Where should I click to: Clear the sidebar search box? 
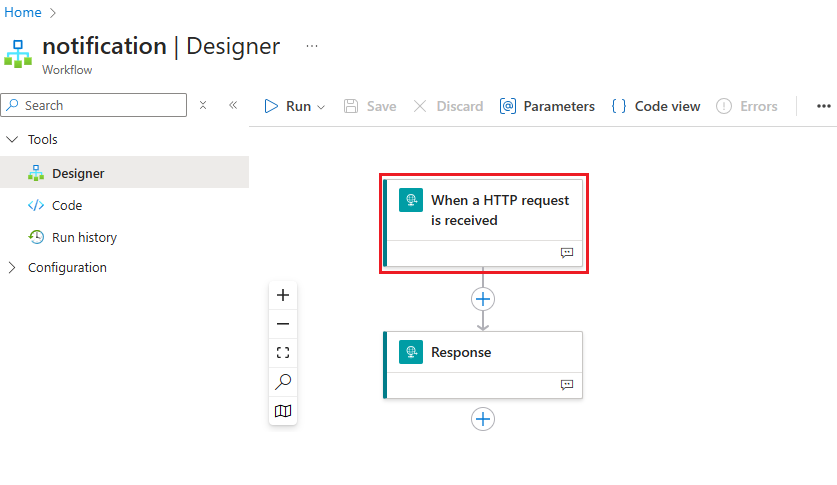point(203,105)
